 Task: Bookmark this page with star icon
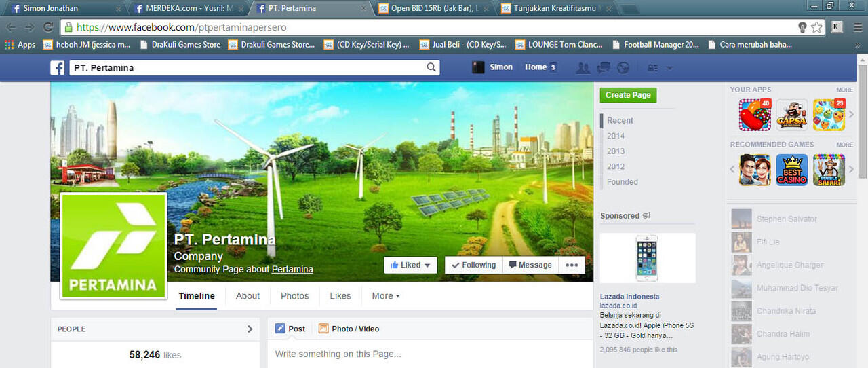[x=817, y=27]
